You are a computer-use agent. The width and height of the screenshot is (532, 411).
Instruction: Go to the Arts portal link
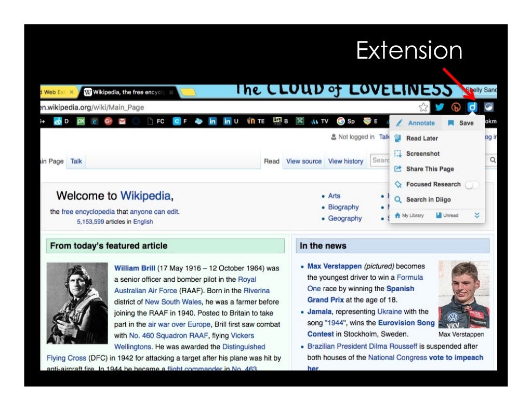point(334,196)
